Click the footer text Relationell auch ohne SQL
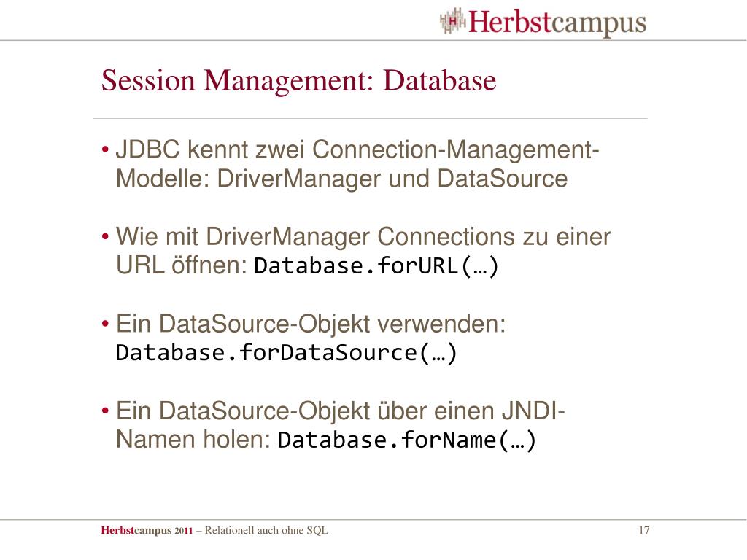Viewport: 747px width, 560px height. coord(266,531)
